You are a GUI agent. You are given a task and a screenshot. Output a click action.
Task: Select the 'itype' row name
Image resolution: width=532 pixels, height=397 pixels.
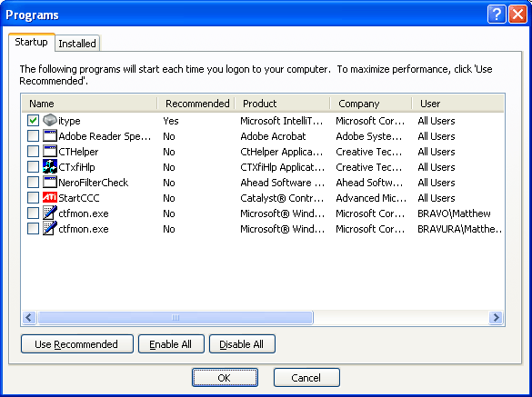coord(69,121)
